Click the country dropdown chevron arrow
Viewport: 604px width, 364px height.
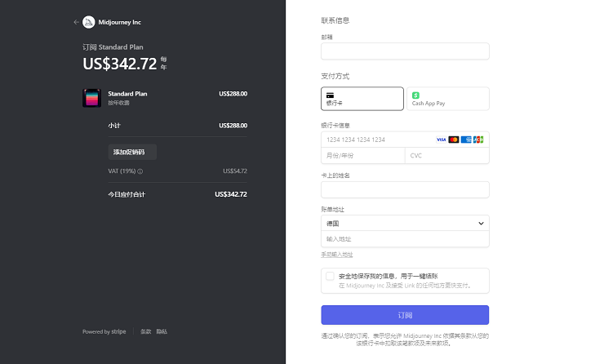[481, 224]
